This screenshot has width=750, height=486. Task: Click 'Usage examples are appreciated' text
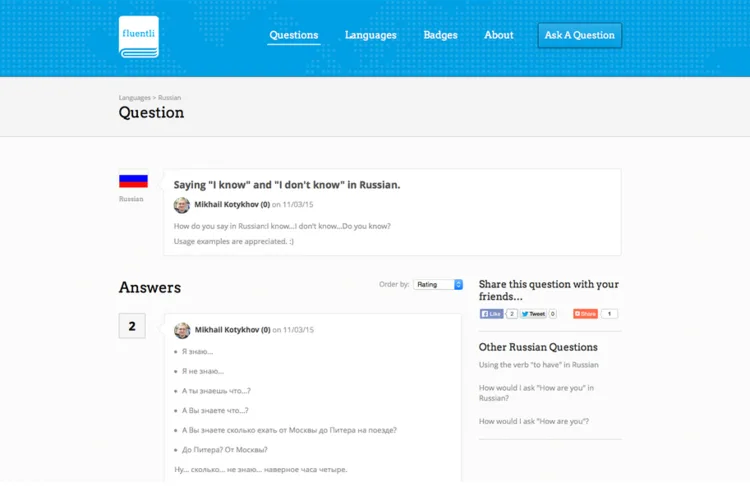(x=234, y=241)
